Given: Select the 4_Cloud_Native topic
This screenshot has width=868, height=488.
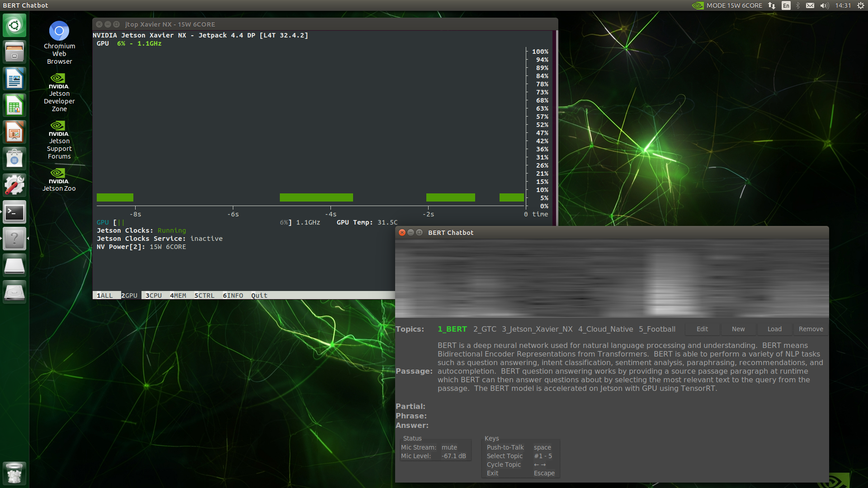Looking at the screenshot, I should 606,329.
